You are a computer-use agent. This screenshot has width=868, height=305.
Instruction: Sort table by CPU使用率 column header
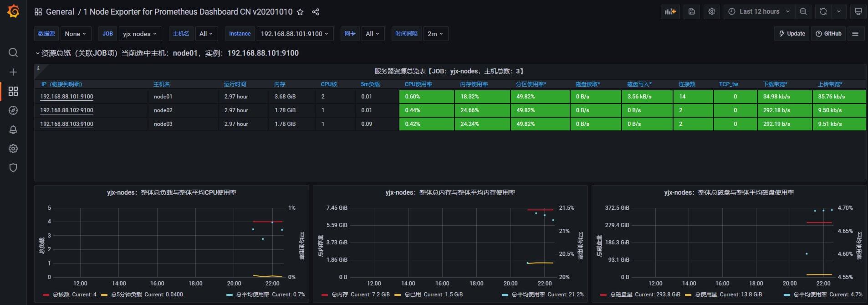point(418,84)
